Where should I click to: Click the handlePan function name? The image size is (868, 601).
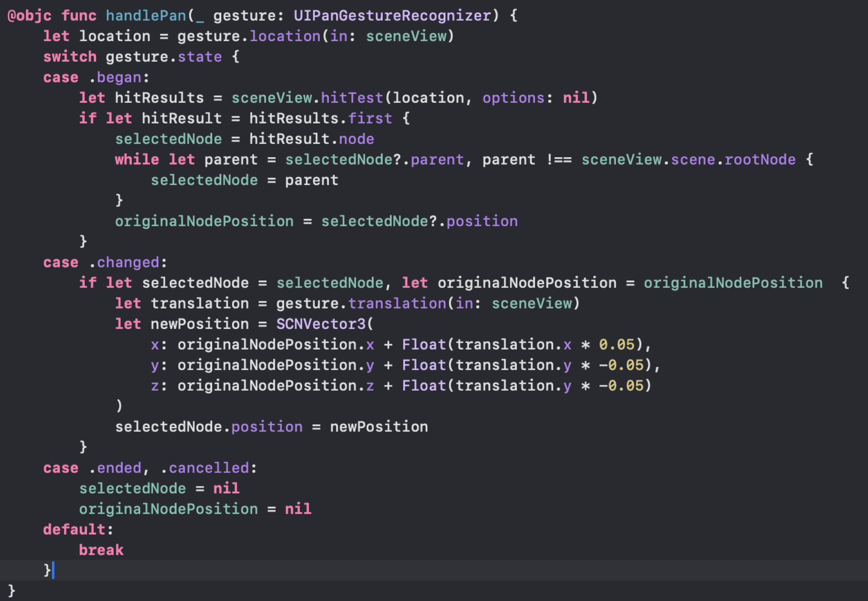pos(146,16)
